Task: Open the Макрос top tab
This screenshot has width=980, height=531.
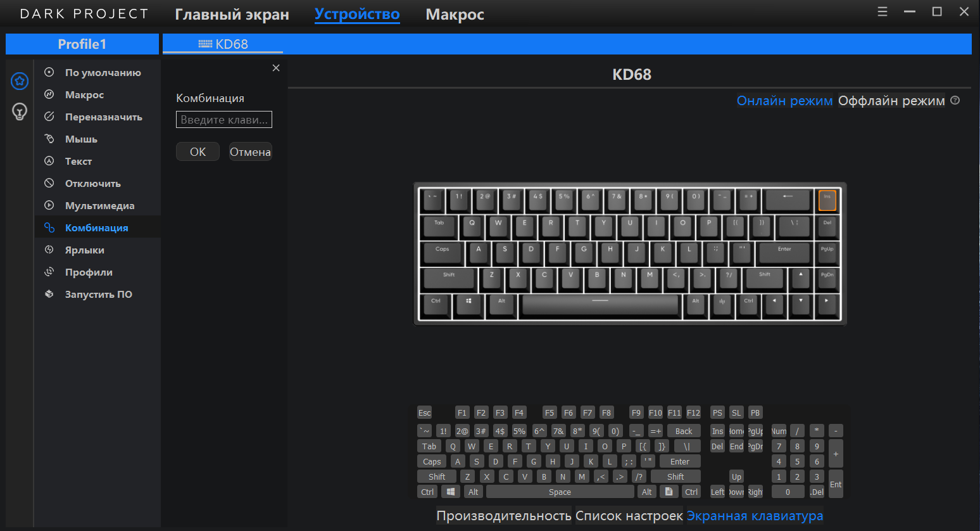Action: click(x=455, y=15)
